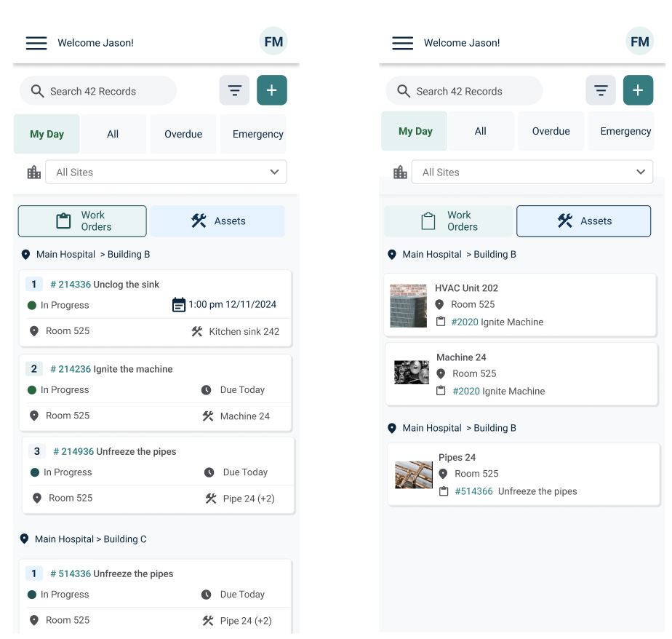Expand All Sites dropdown in right screen
This screenshot has width=672, height=639.
coord(532,172)
